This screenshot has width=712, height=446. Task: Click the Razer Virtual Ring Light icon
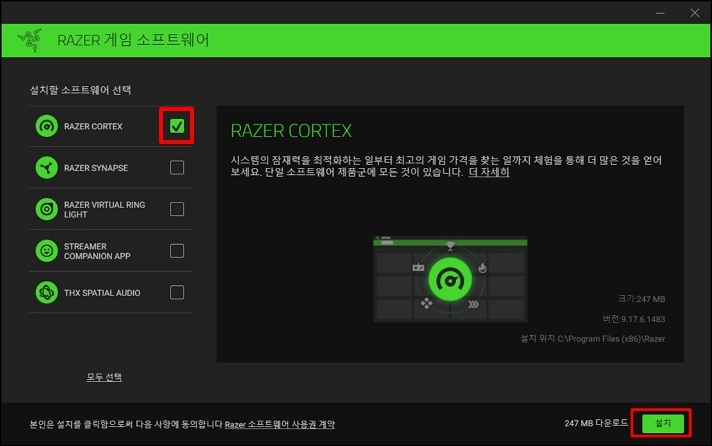coord(47,209)
